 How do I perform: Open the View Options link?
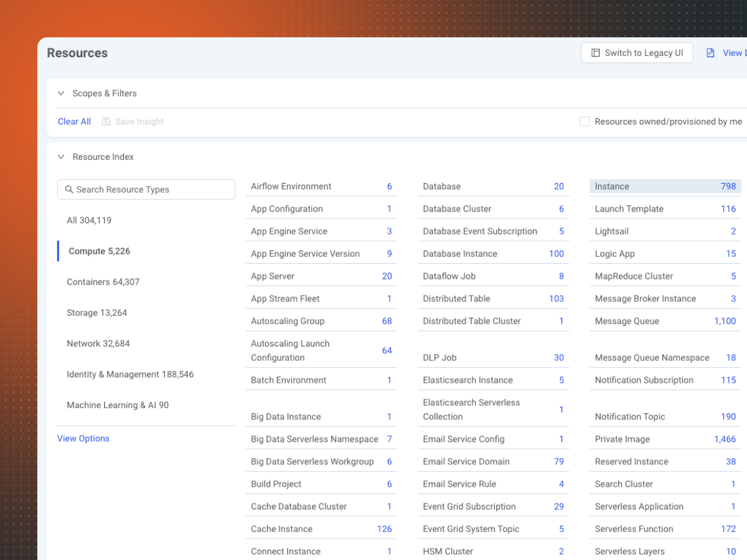click(x=83, y=439)
